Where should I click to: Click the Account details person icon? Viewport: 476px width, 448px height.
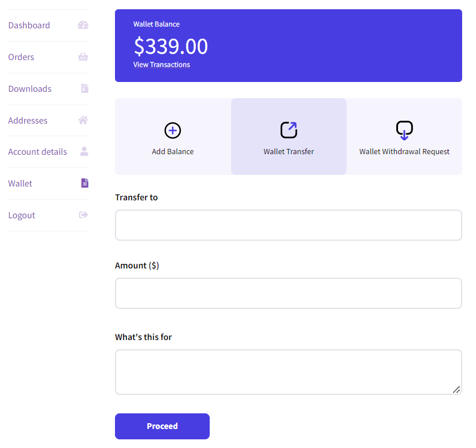pos(84,151)
